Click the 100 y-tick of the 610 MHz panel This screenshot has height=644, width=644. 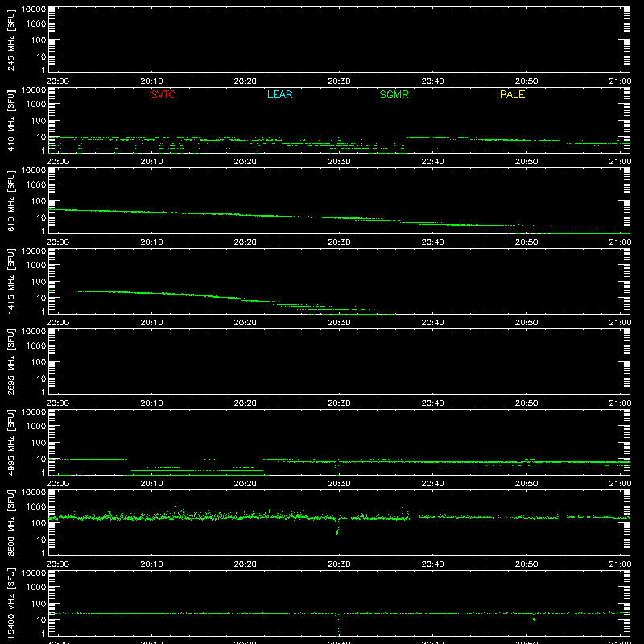[x=39, y=201]
